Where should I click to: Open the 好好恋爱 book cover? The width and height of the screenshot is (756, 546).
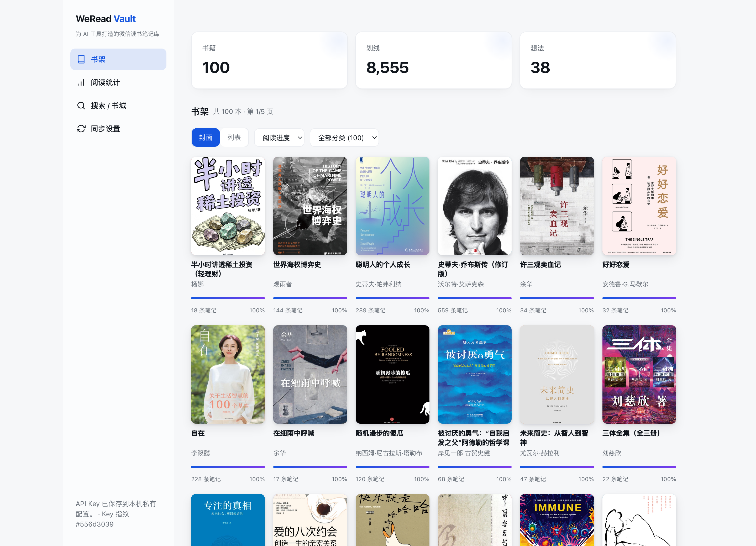[639, 206]
